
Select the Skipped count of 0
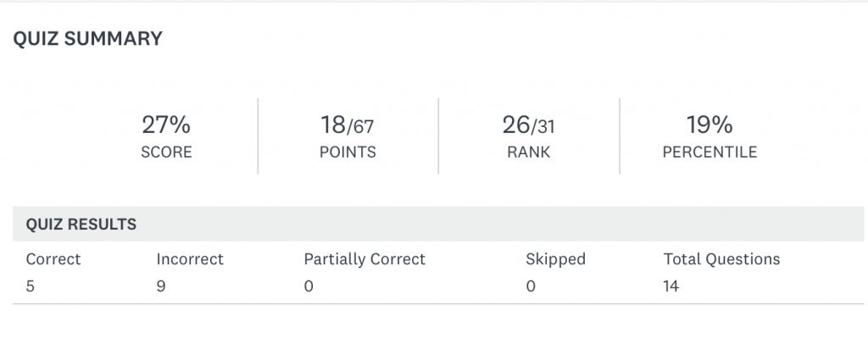point(531,286)
